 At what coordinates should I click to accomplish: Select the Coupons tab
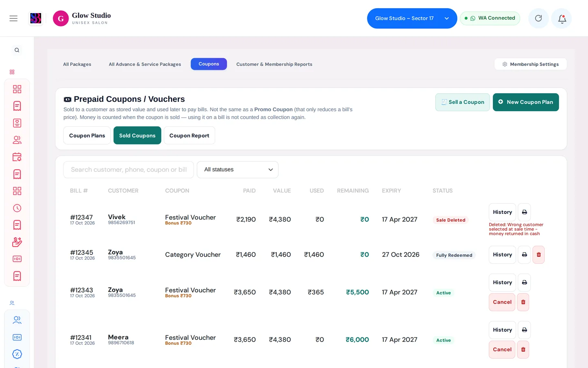click(x=209, y=64)
